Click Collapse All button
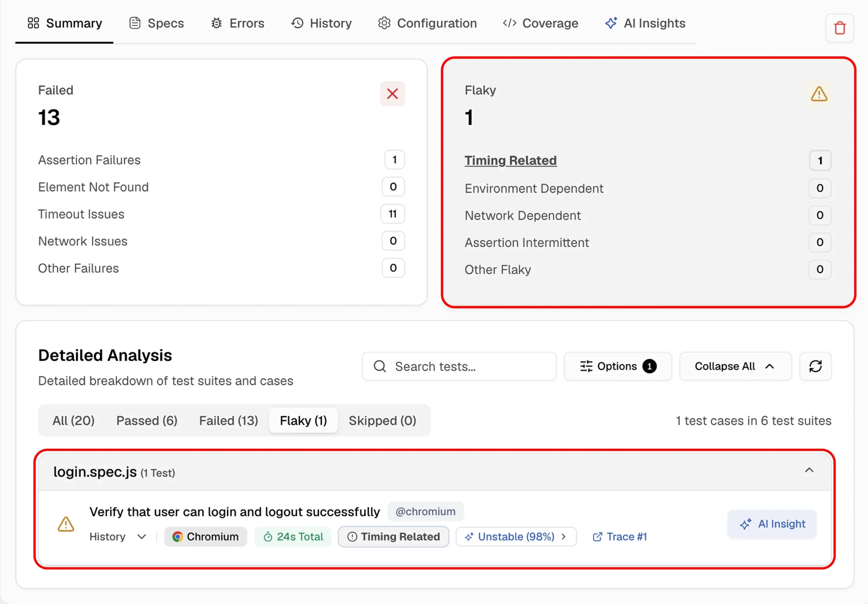This screenshot has width=868, height=604. 735,366
